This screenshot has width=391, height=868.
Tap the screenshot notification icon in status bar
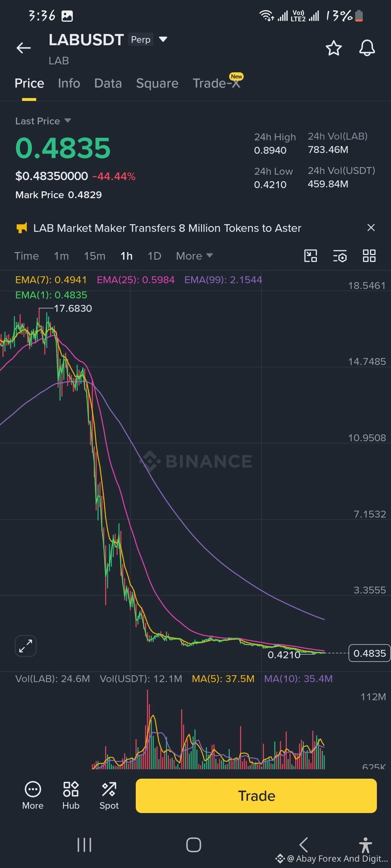click(x=67, y=16)
